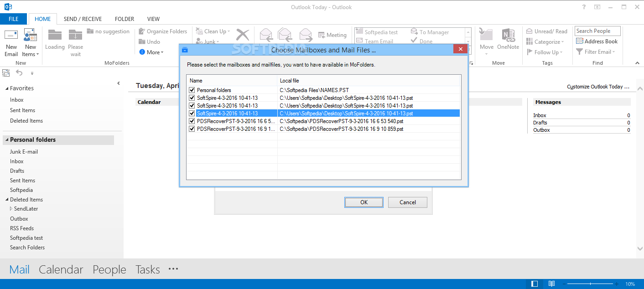Switch to Normal view in status bar

tap(535, 284)
